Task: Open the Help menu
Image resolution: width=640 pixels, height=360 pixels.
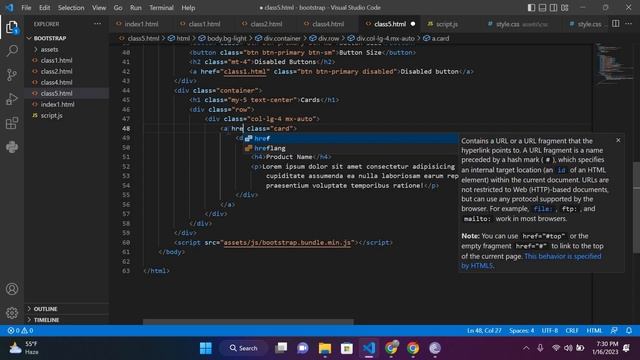Action: coord(188,8)
